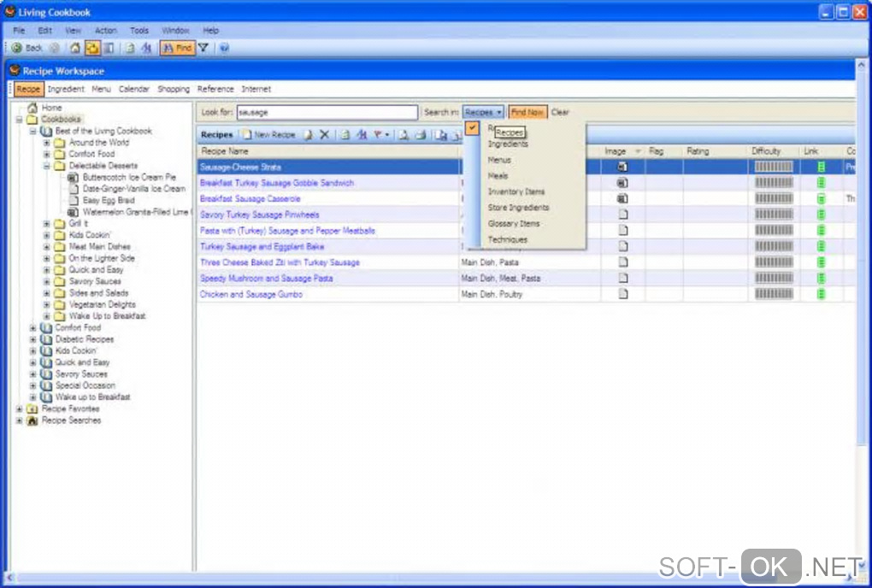The image size is (872, 588).
Task: Go back using the green Back button
Action: (27, 49)
